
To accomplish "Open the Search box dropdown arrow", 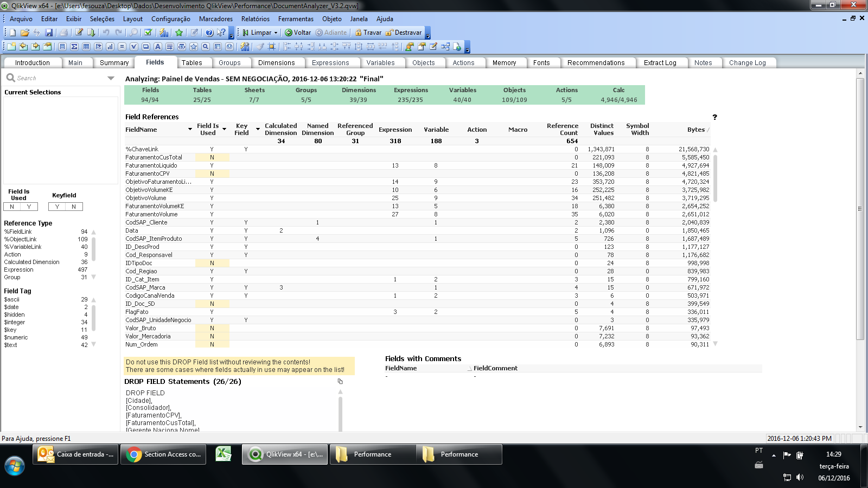I will pos(111,78).
